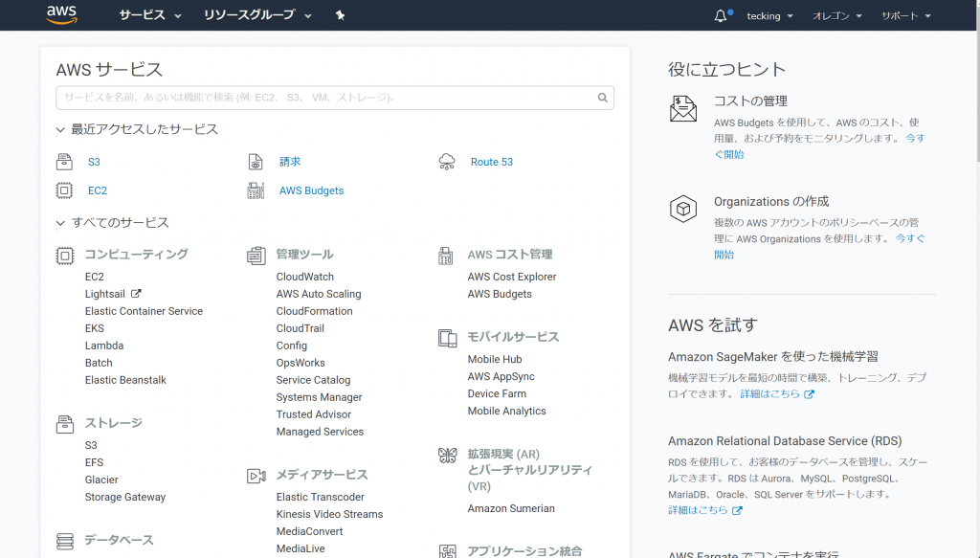Open Lightsail service link
Viewport: 980px width, 558px height.
coord(105,294)
